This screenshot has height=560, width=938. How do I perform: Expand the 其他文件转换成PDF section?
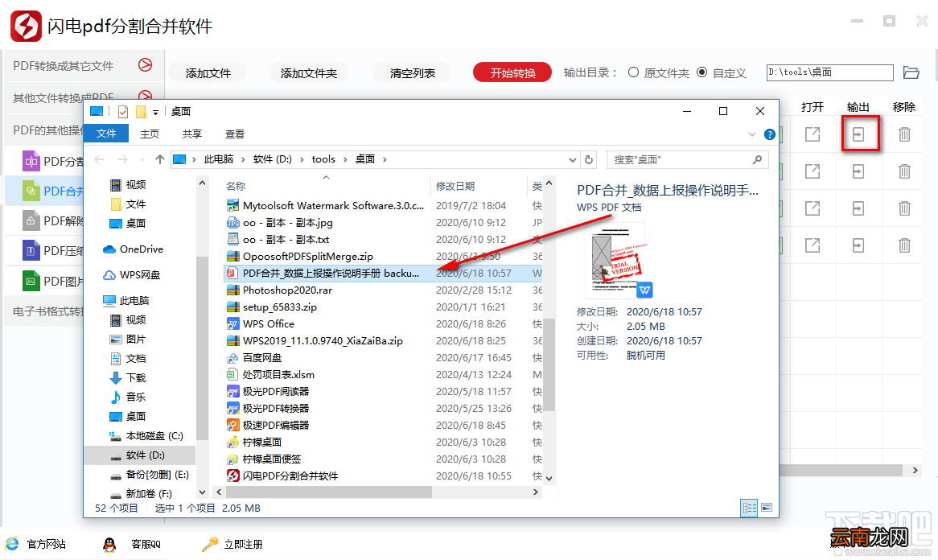(x=146, y=95)
